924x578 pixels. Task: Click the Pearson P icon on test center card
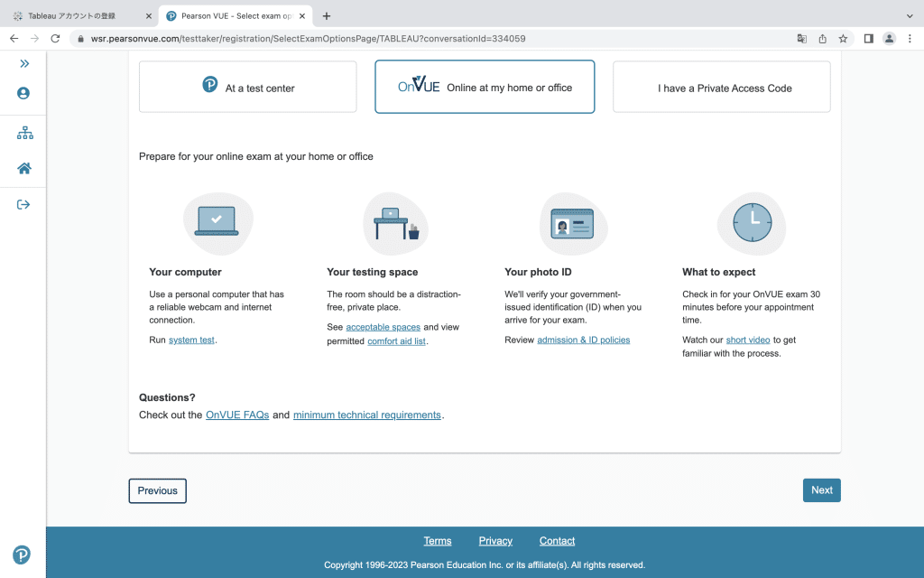point(209,84)
